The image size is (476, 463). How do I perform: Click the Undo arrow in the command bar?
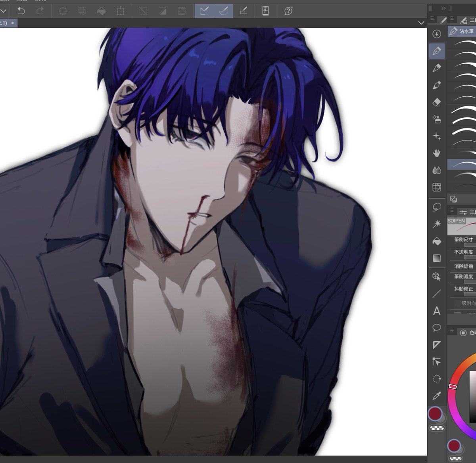[x=21, y=11]
